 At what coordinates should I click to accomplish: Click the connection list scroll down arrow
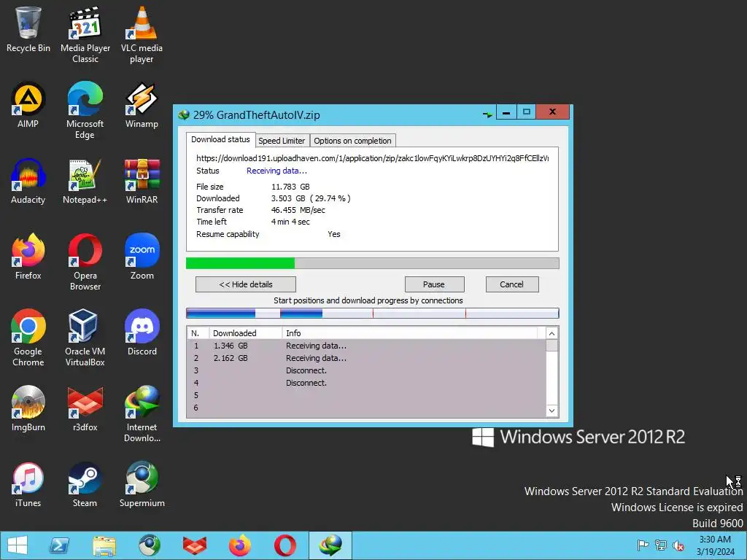[551, 411]
